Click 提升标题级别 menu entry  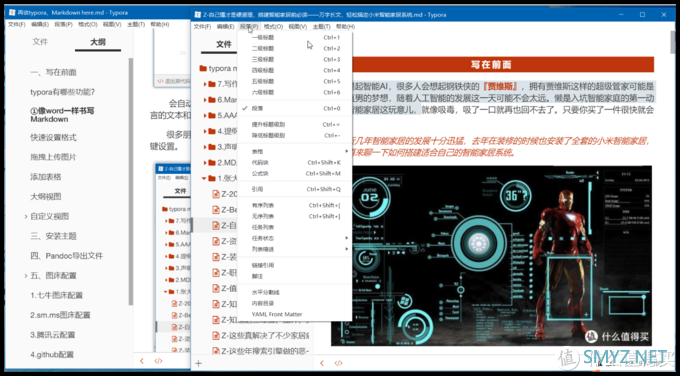295,124
